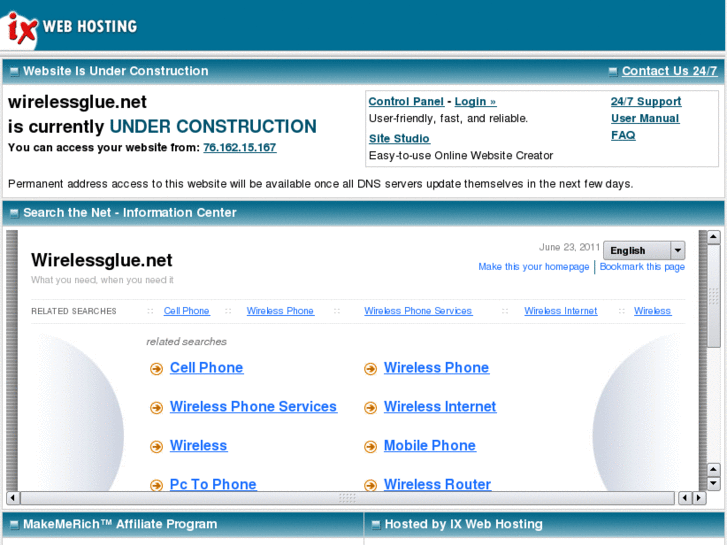Select Wireless Internet in top related bar
This screenshot has width=727, height=545.
[561, 311]
